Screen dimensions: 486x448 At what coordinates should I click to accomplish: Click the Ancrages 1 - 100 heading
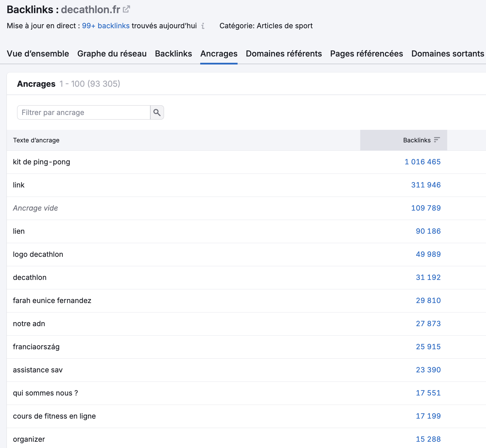point(68,84)
